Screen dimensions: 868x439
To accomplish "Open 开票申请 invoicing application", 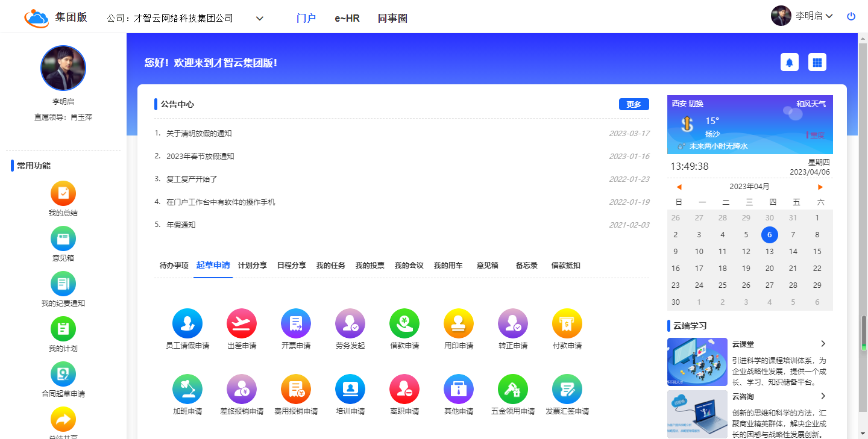I will 295,323.
